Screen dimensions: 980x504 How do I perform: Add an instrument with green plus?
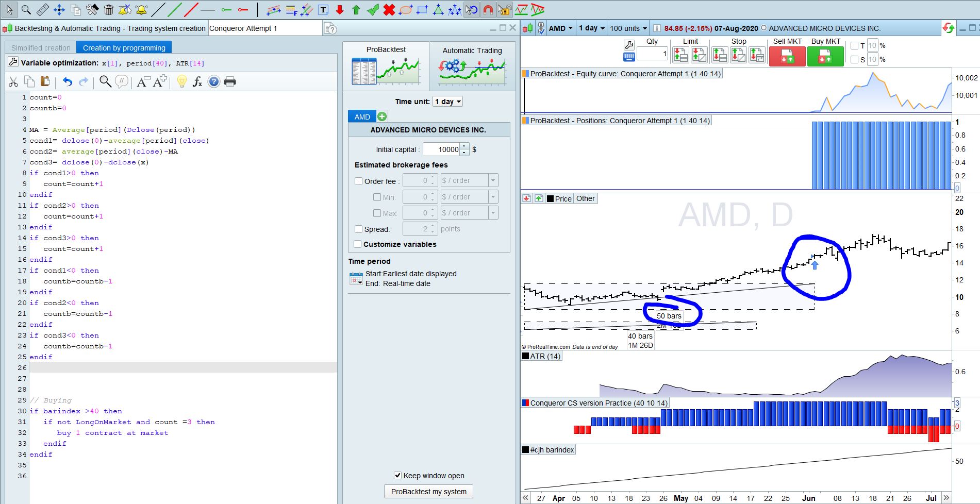[382, 116]
